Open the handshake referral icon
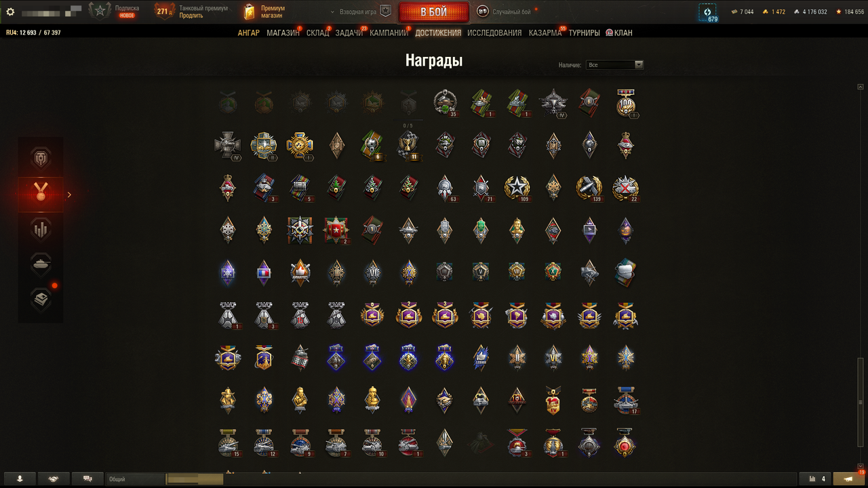 point(54,479)
